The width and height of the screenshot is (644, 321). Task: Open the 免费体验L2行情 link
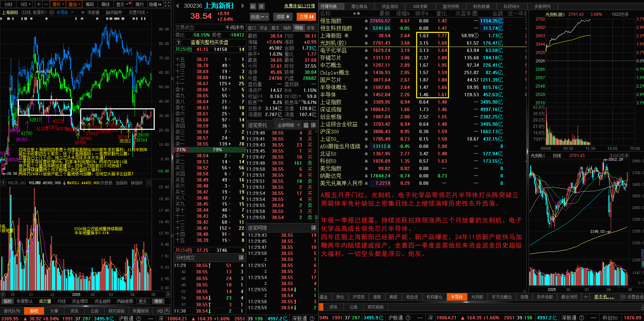[x=299, y=6]
